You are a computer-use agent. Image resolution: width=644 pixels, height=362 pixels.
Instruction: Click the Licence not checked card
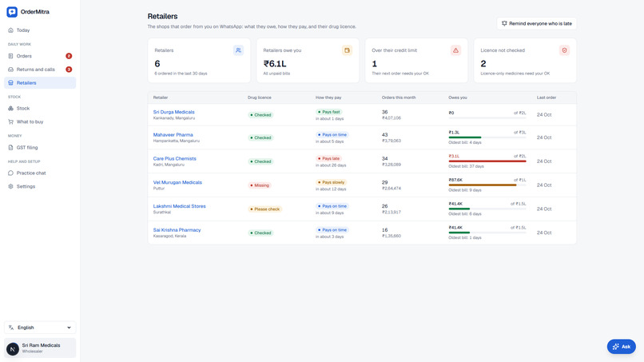(525, 61)
